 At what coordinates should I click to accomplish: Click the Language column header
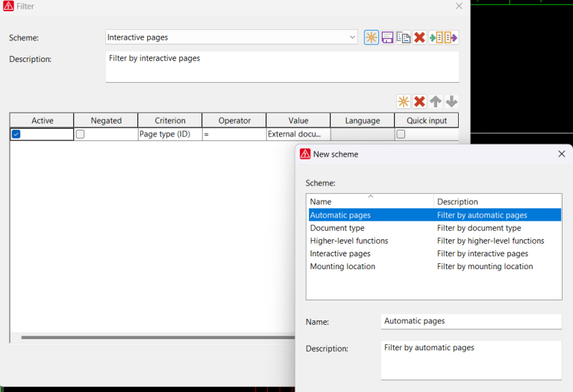coord(363,121)
